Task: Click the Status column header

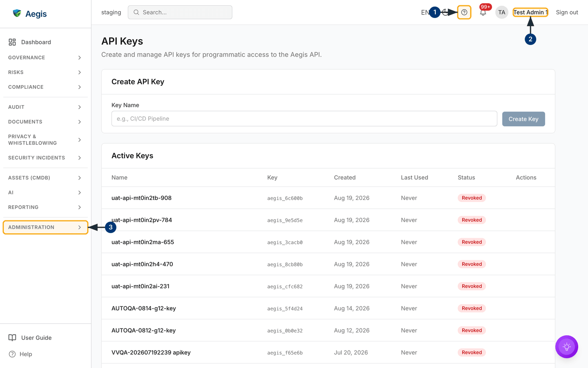Action: [466, 177]
